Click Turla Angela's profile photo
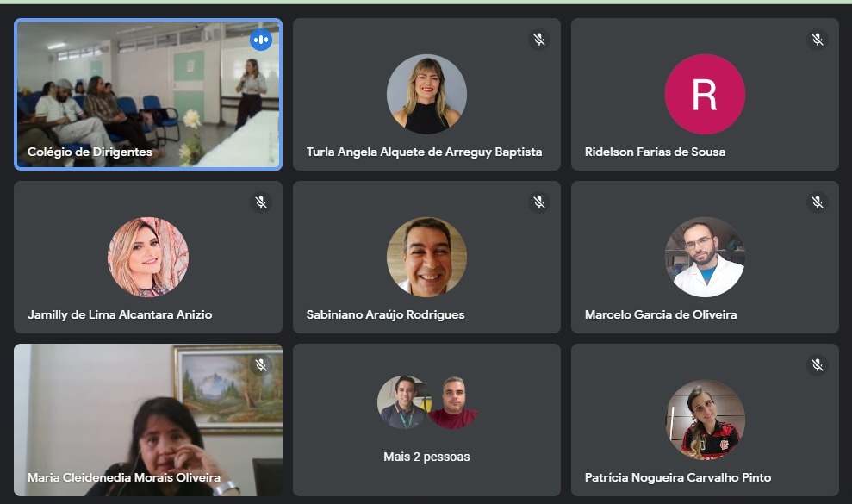 [426, 94]
